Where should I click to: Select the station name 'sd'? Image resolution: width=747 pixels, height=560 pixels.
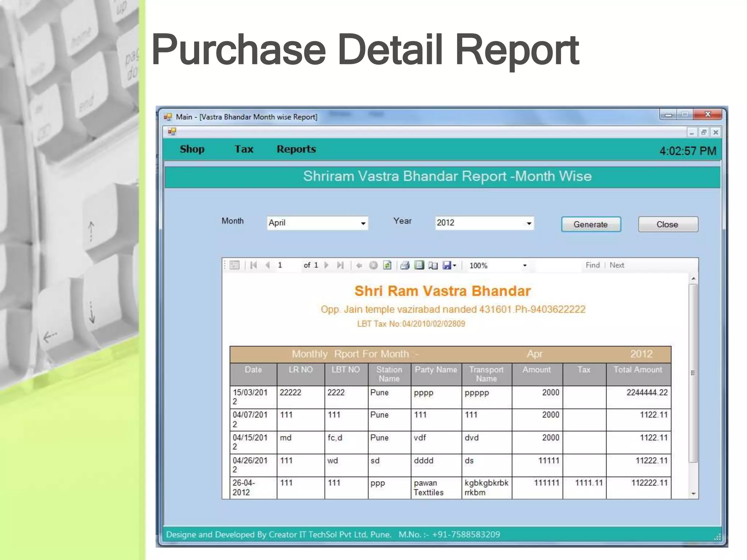pyautogui.click(x=389, y=465)
